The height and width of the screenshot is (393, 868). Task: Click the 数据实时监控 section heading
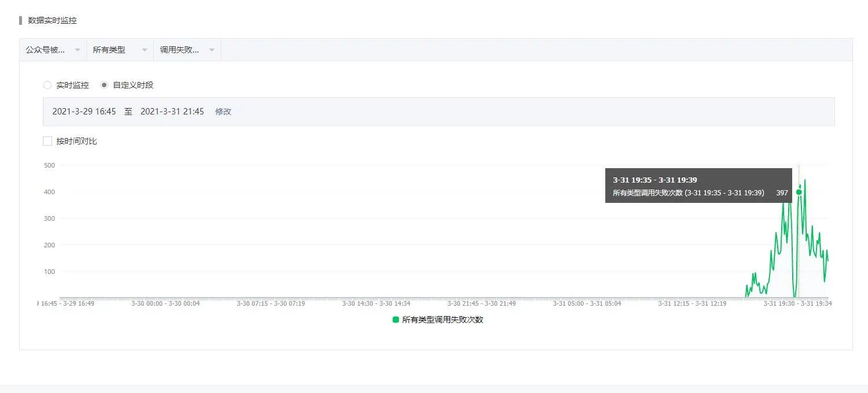[x=52, y=20]
